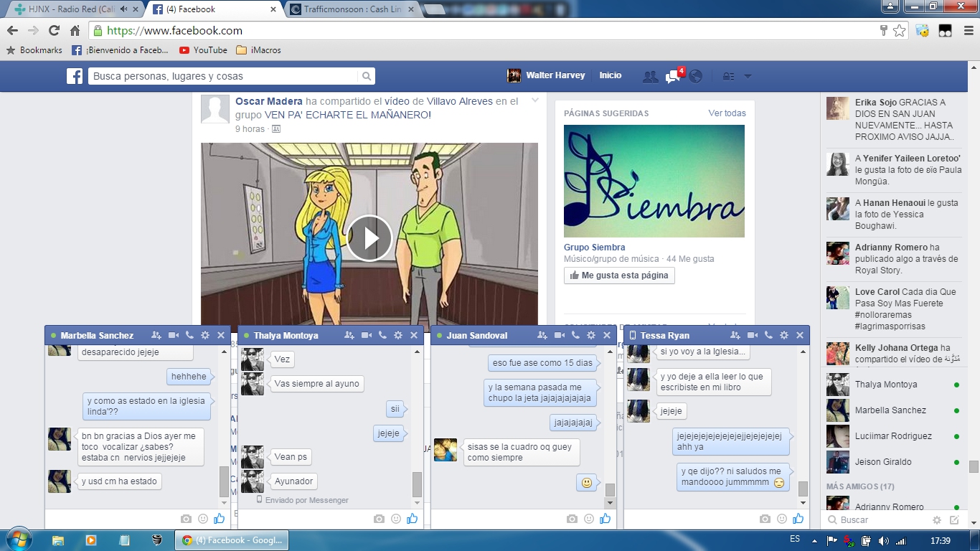The height and width of the screenshot is (551, 980).
Task: Open options gear in Juan Sandoval chat
Action: click(x=591, y=335)
